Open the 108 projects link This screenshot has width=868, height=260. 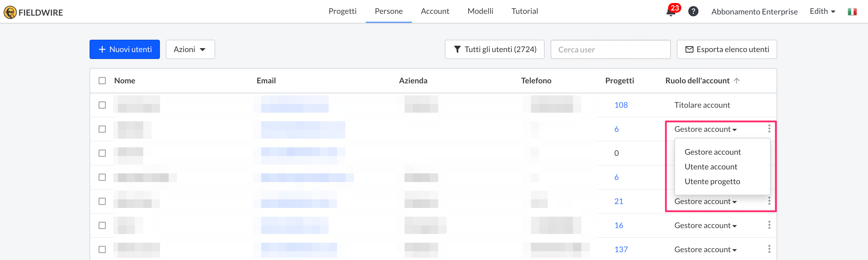[x=621, y=105]
